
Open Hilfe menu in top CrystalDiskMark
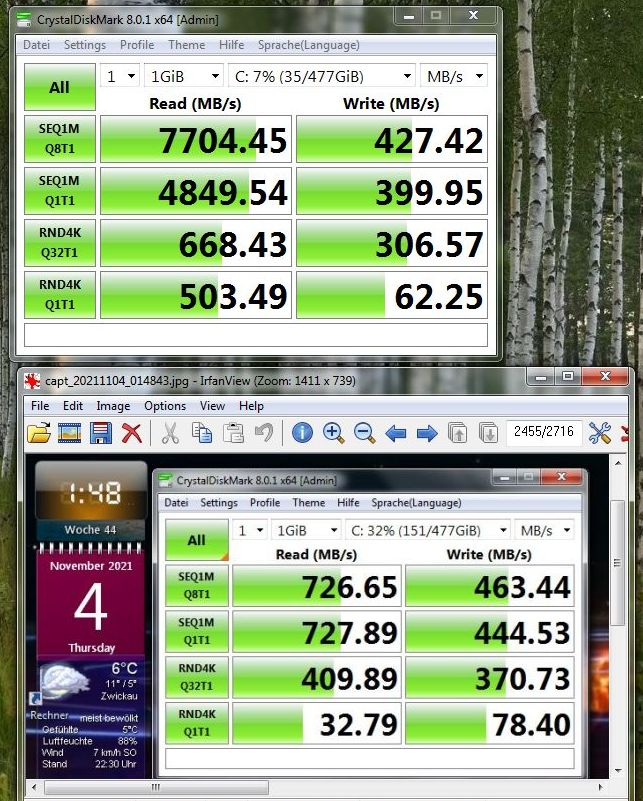point(231,45)
